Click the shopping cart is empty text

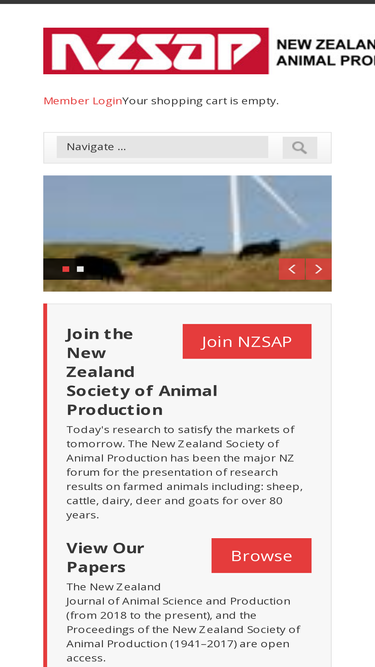(200, 101)
